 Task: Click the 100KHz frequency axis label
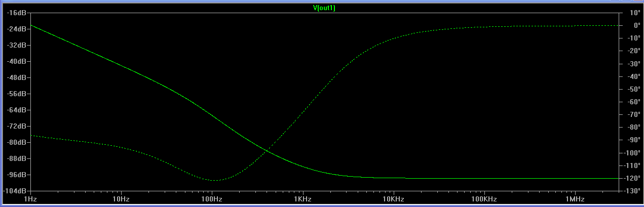point(484,199)
